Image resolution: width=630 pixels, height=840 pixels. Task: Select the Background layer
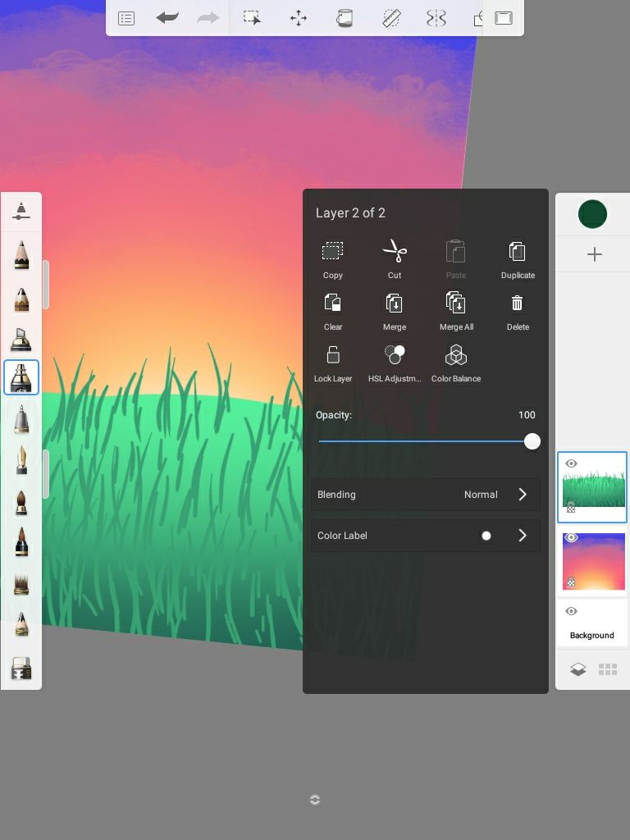point(592,623)
